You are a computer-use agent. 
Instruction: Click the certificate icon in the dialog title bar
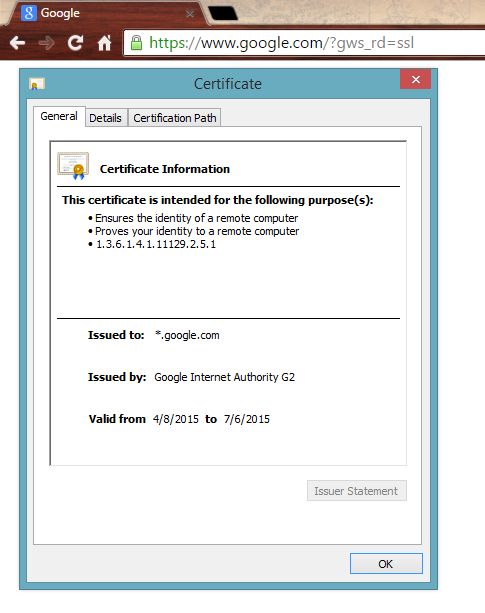tap(37, 84)
